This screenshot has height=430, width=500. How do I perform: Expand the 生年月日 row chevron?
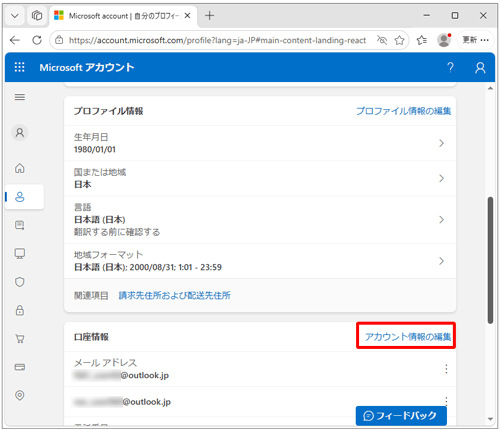point(441,143)
